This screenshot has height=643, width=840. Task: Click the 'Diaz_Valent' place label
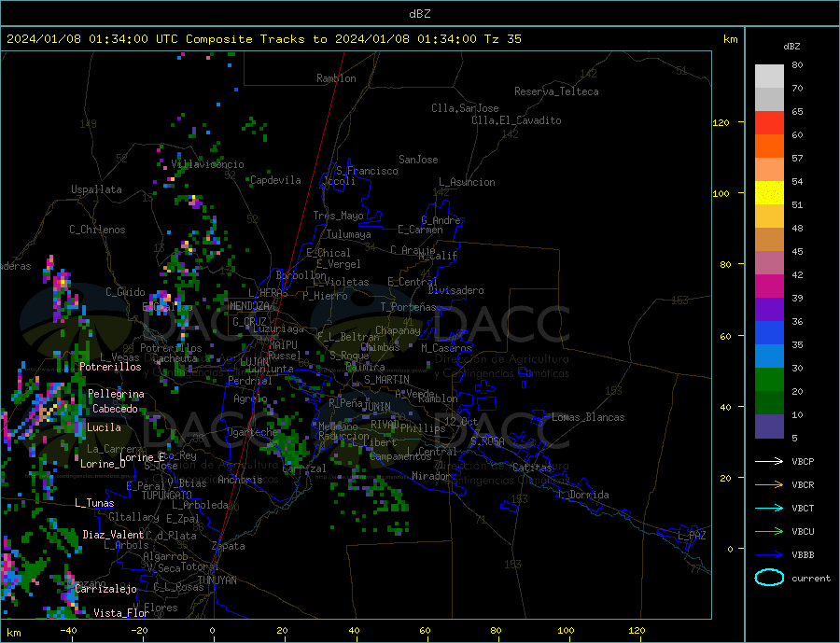click(x=113, y=535)
